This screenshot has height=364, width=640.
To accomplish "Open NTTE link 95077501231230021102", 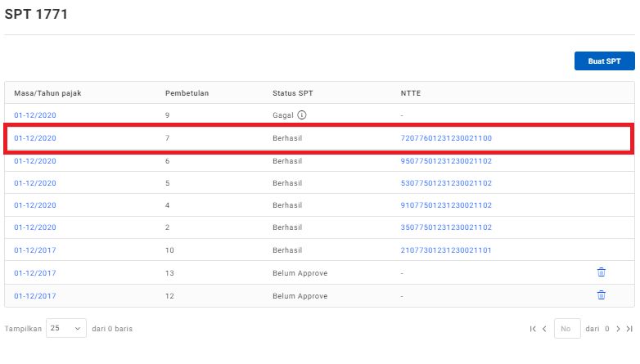I will click(445, 161).
